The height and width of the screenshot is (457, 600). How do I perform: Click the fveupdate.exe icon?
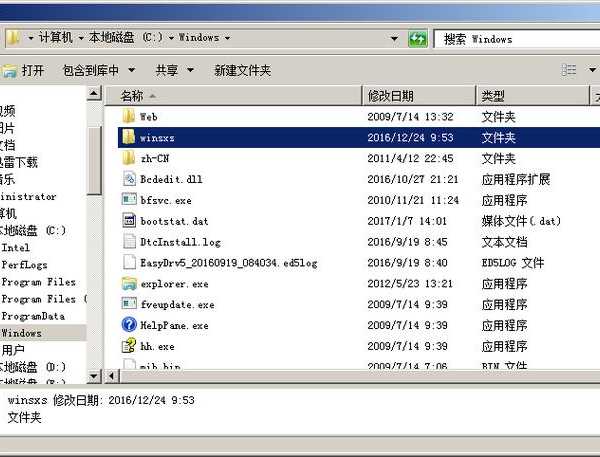(x=129, y=304)
